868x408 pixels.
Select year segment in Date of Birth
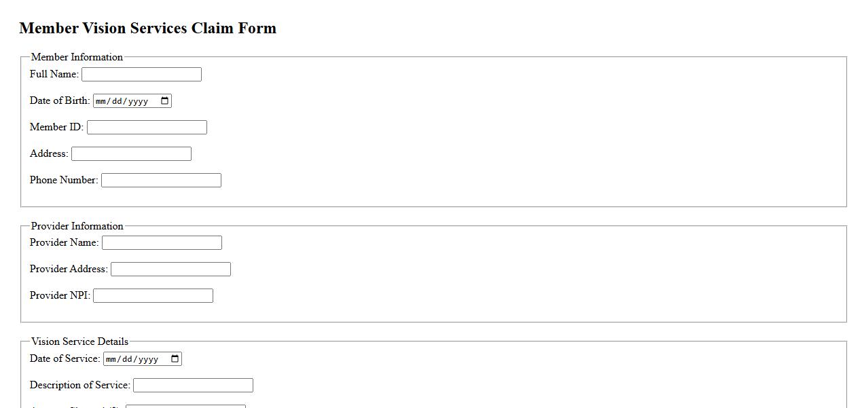pos(137,102)
